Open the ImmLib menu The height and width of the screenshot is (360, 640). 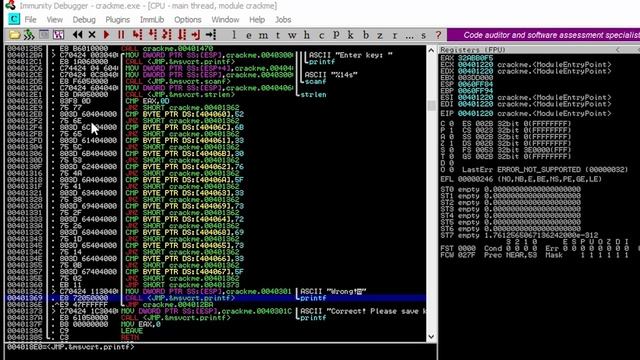pyautogui.click(x=152, y=20)
